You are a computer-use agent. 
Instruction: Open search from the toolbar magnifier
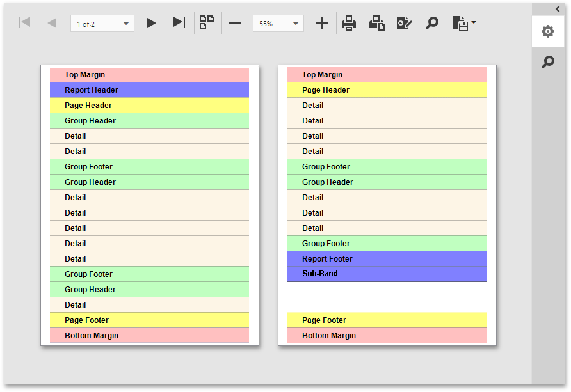tap(433, 23)
